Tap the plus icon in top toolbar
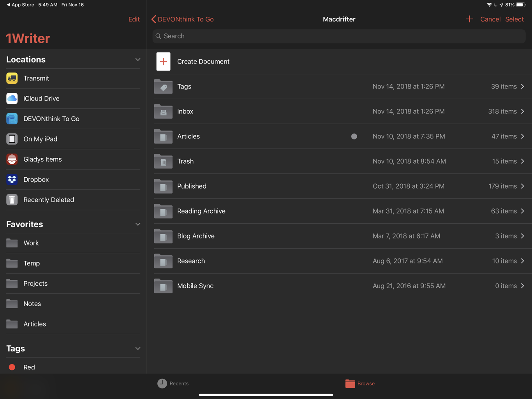This screenshot has height=399, width=532. tap(469, 19)
